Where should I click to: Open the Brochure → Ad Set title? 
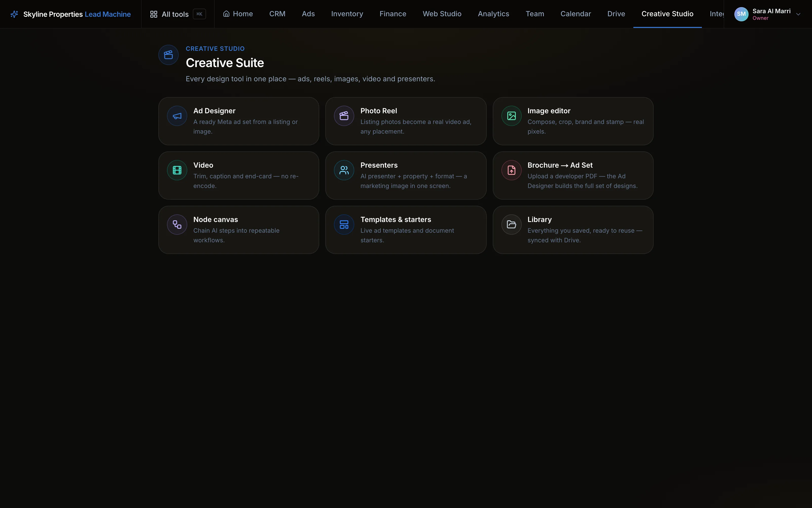pyautogui.click(x=560, y=165)
